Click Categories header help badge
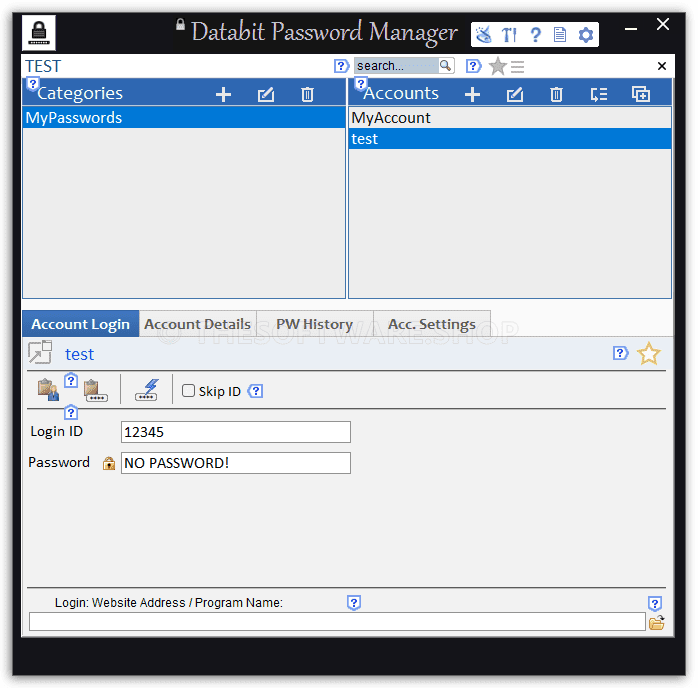Viewport: 698px width, 688px height. tap(32, 83)
